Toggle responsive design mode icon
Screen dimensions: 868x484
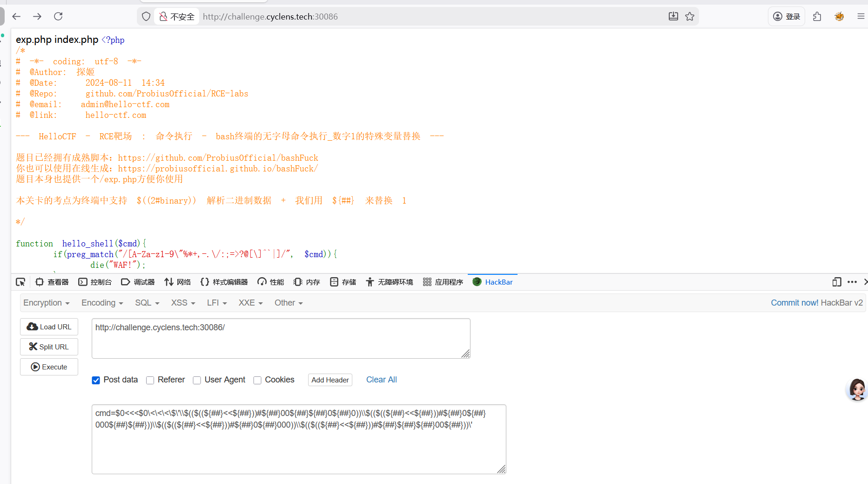tap(837, 282)
